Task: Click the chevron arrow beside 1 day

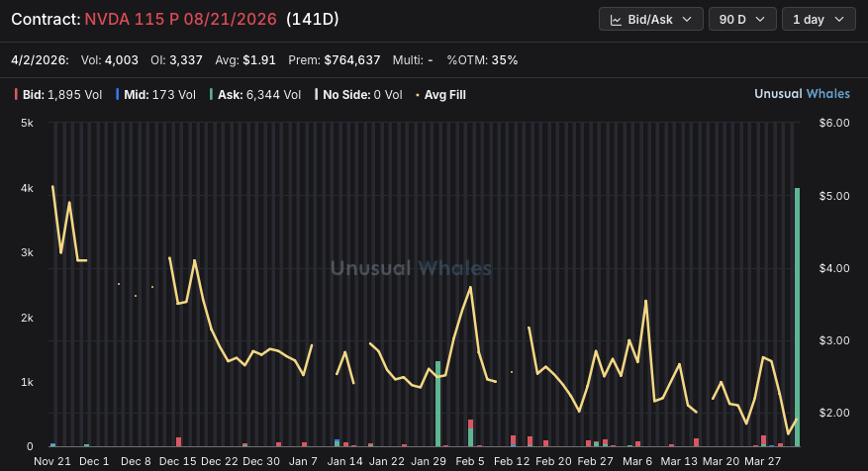Action: click(839, 20)
